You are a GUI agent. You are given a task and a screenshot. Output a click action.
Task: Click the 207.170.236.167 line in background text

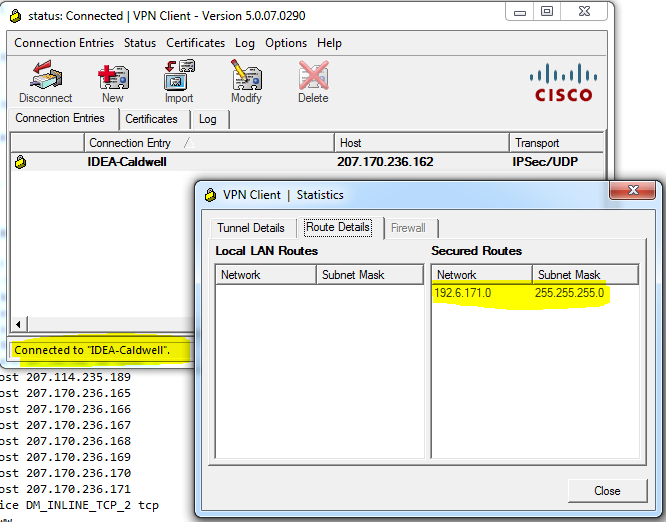(x=78, y=425)
